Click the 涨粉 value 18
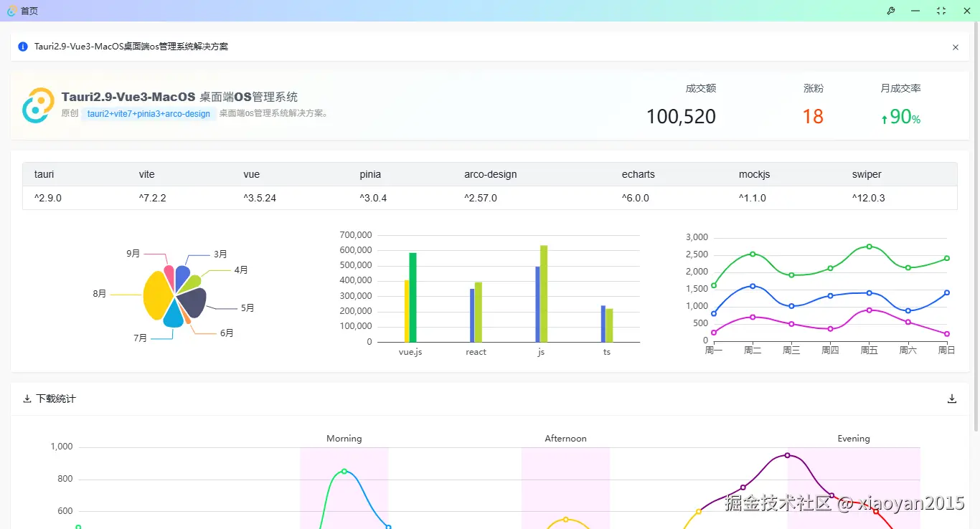The image size is (980, 529). [813, 117]
